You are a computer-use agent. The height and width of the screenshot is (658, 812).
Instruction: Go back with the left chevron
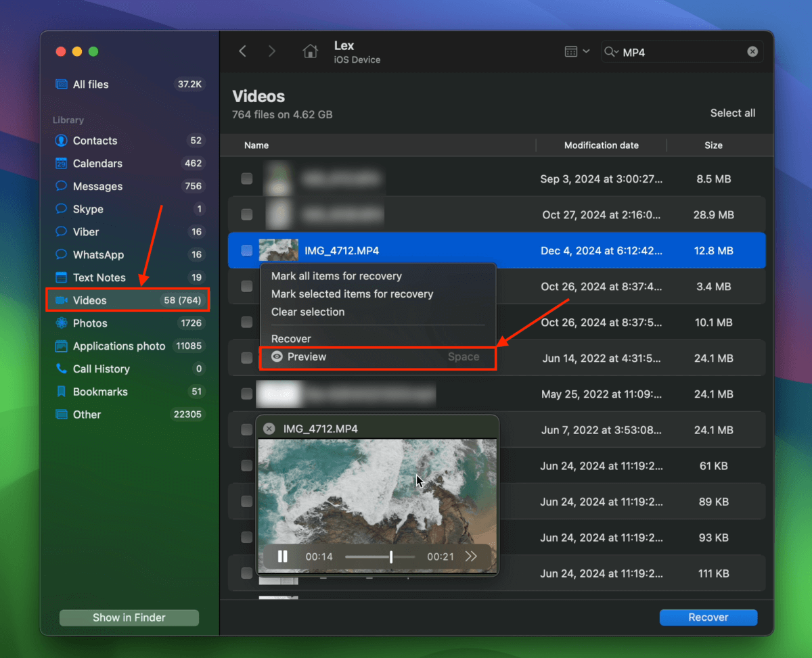pyautogui.click(x=243, y=51)
